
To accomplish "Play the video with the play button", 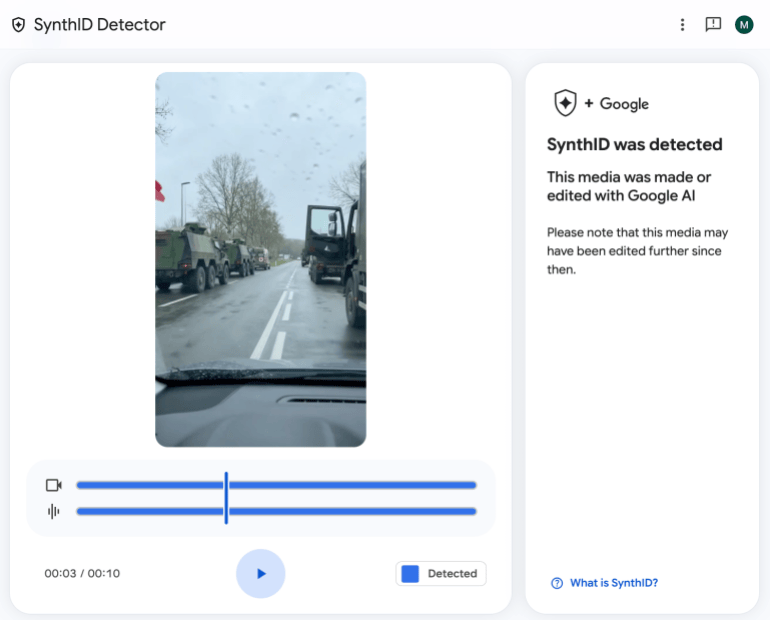I will coord(261,573).
